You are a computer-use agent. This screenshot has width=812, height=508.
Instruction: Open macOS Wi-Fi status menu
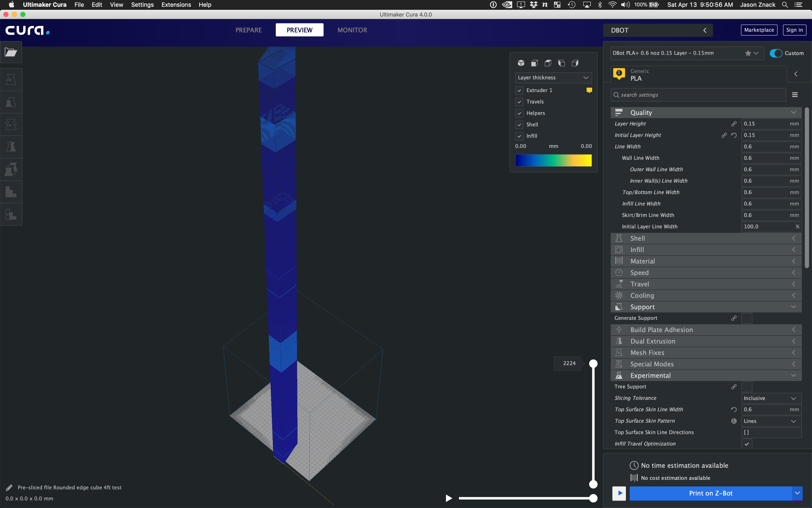pos(612,5)
